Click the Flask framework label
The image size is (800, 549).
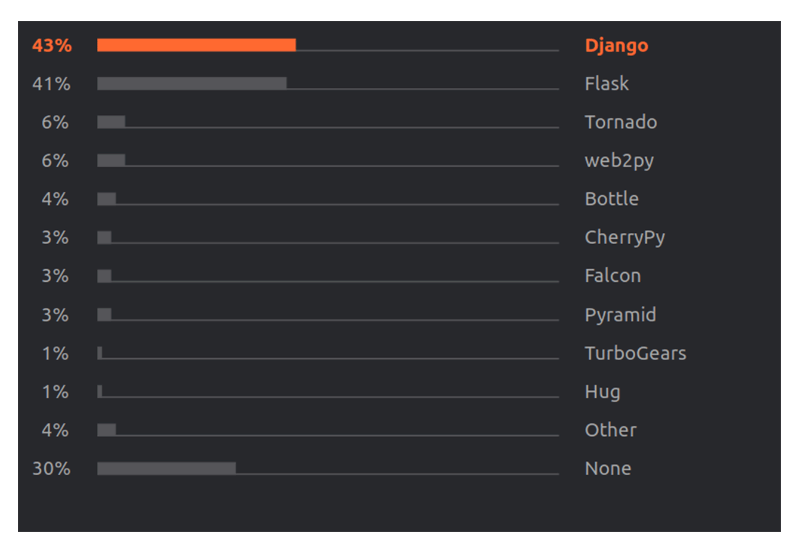pos(607,83)
